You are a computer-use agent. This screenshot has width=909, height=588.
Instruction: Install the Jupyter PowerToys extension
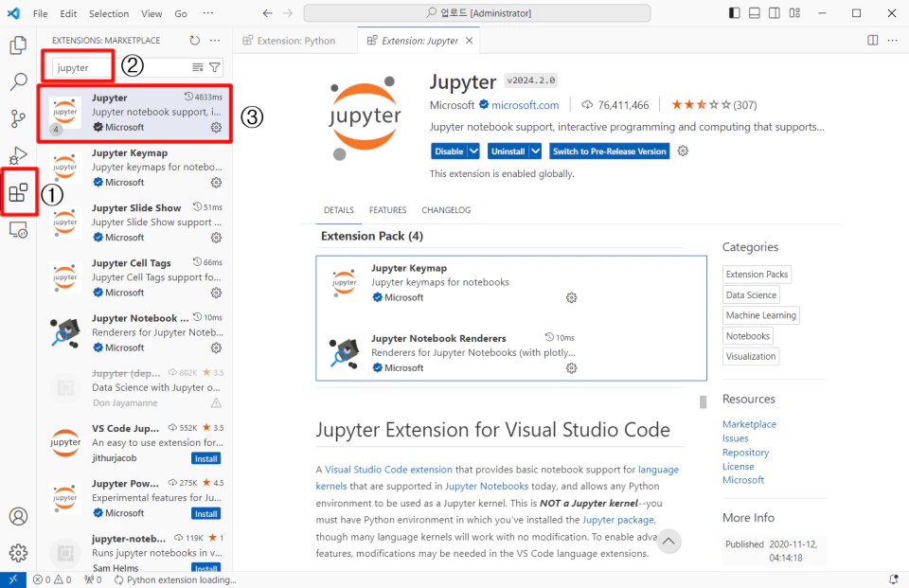coord(205,514)
